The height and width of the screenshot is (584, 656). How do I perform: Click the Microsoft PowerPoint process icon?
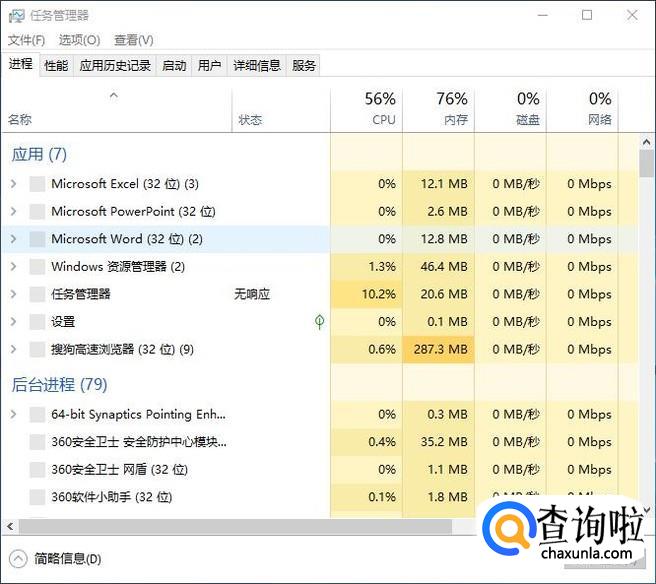[x=37, y=212]
